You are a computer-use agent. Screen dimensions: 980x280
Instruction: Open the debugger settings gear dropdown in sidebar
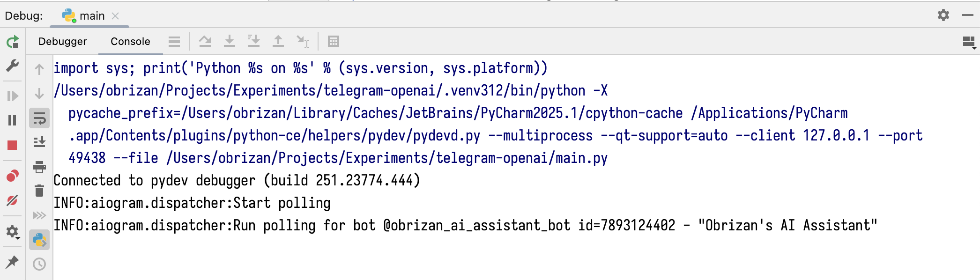pos(13,232)
